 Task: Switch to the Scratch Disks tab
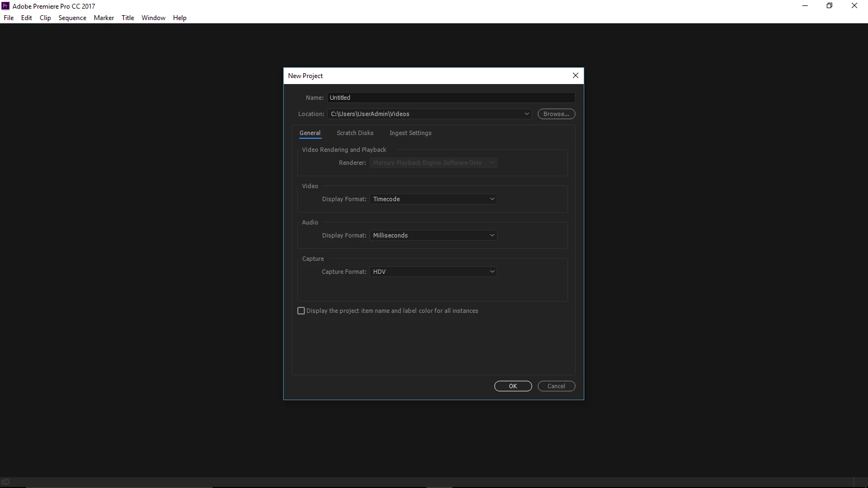[x=355, y=133]
